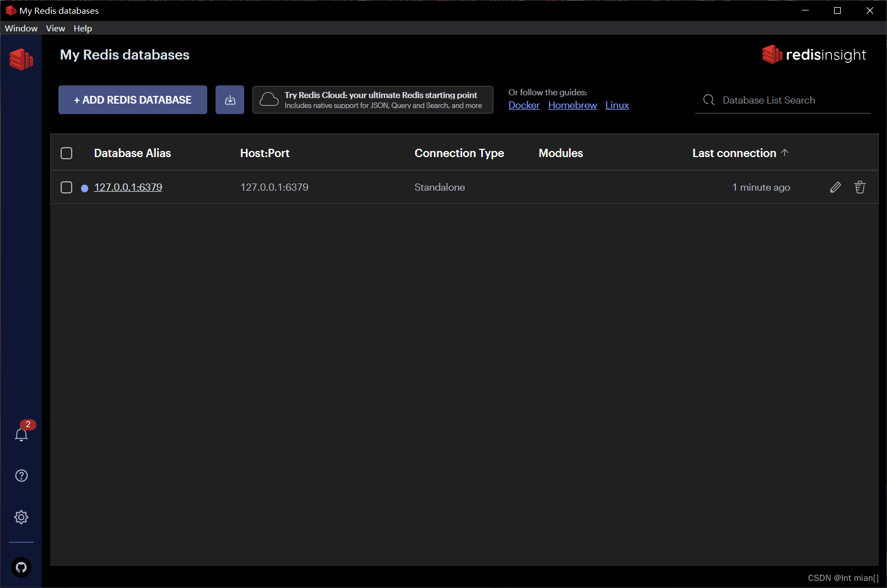Check the 127.0.0.1:6379 row checkbox
The width and height of the screenshot is (887, 588).
[x=66, y=187]
